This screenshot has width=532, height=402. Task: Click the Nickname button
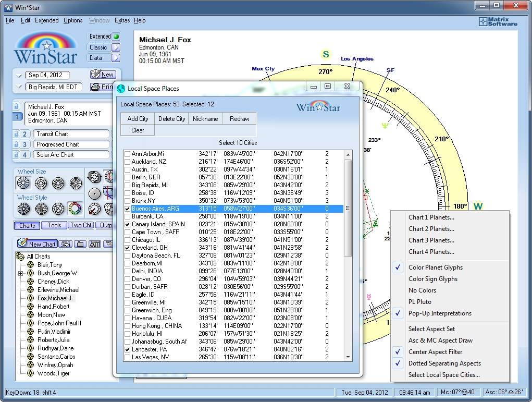tap(205, 119)
